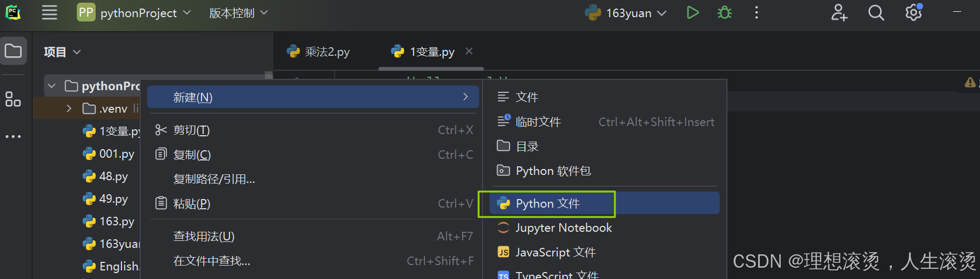Screen dimensions: 980x279
Task: Open the pythonProject project dropdown
Action: pos(134,12)
